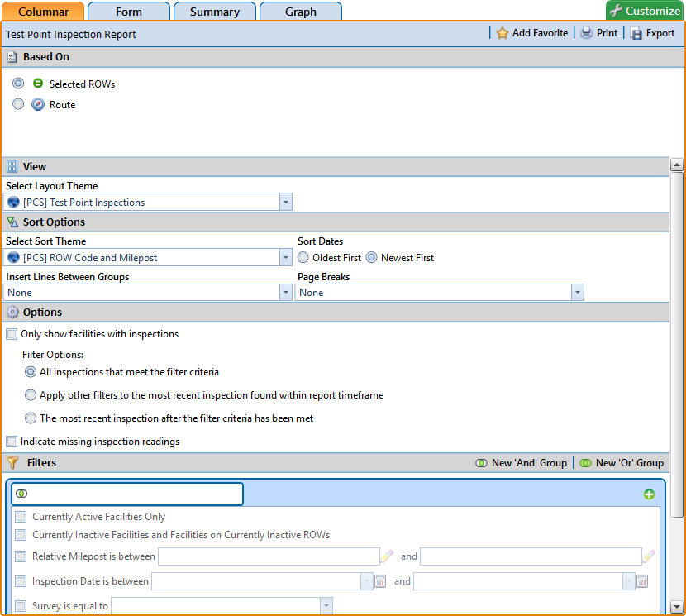The image size is (686, 616).
Task: Switch to the Columnar tab
Action: pyautogui.click(x=43, y=12)
